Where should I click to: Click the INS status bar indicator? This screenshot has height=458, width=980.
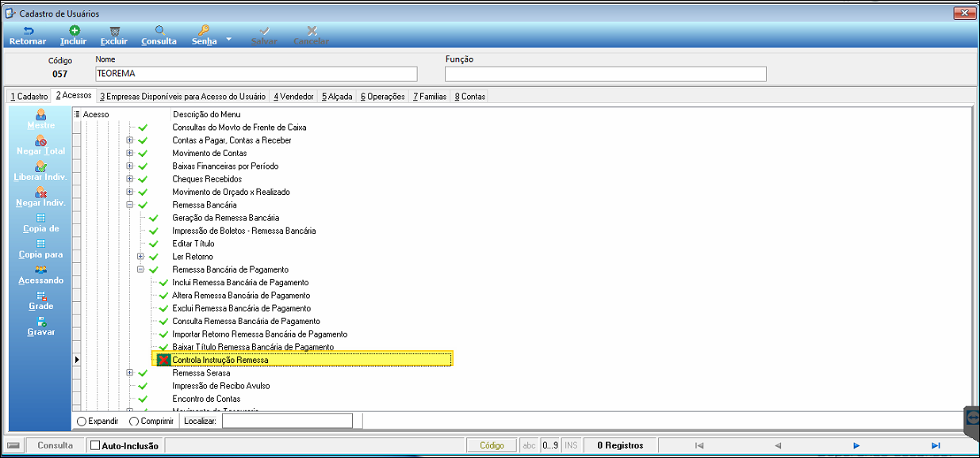pos(571,445)
